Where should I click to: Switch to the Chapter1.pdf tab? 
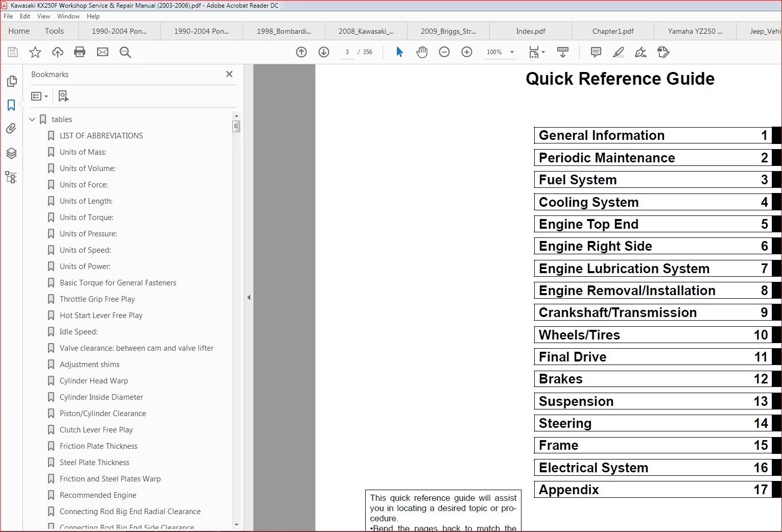pos(613,31)
